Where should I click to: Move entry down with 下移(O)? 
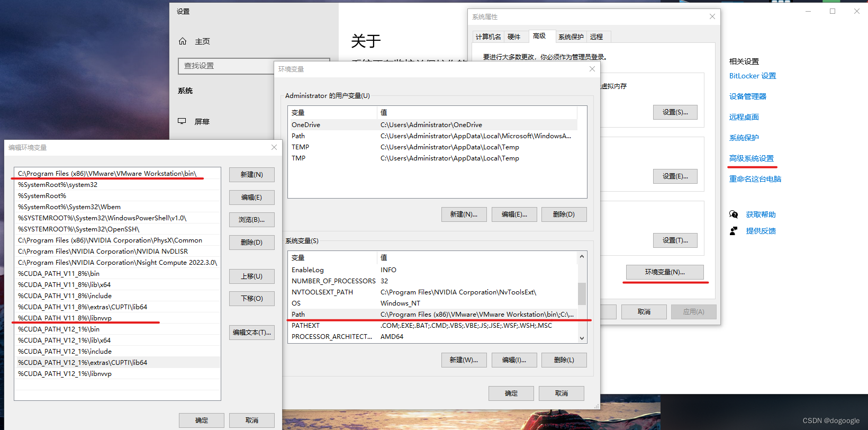pyautogui.click(x=252, y=299)
